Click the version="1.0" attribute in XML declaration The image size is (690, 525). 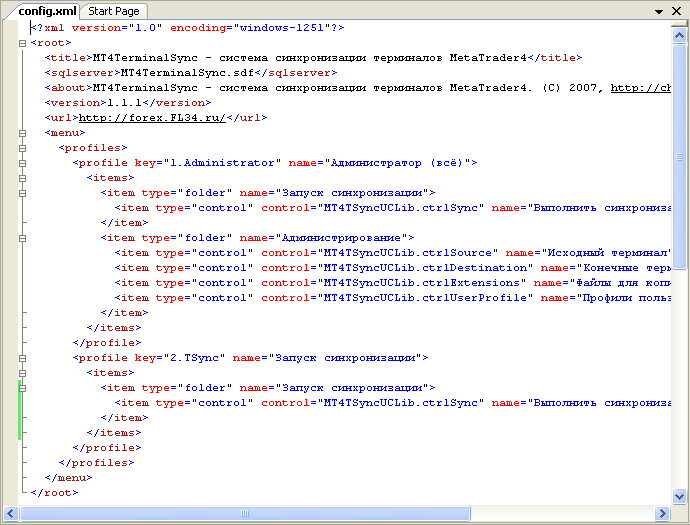click(x=117, y=28)
